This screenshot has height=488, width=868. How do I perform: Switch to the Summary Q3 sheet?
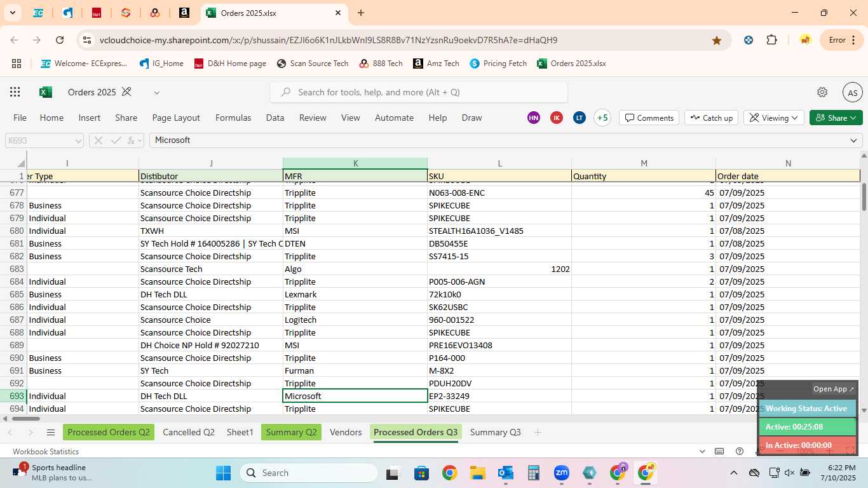pyautogui.click(x=495, y=432)
